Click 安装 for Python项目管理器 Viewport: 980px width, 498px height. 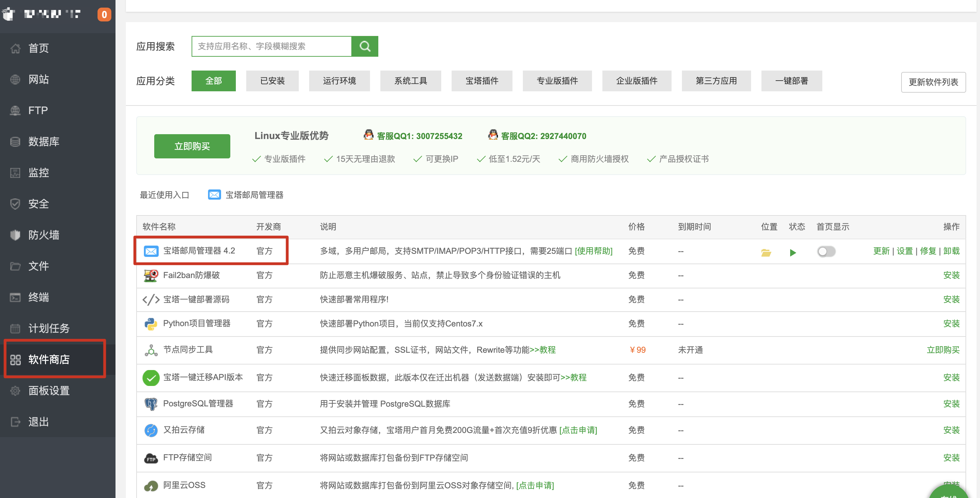[951, 324]
